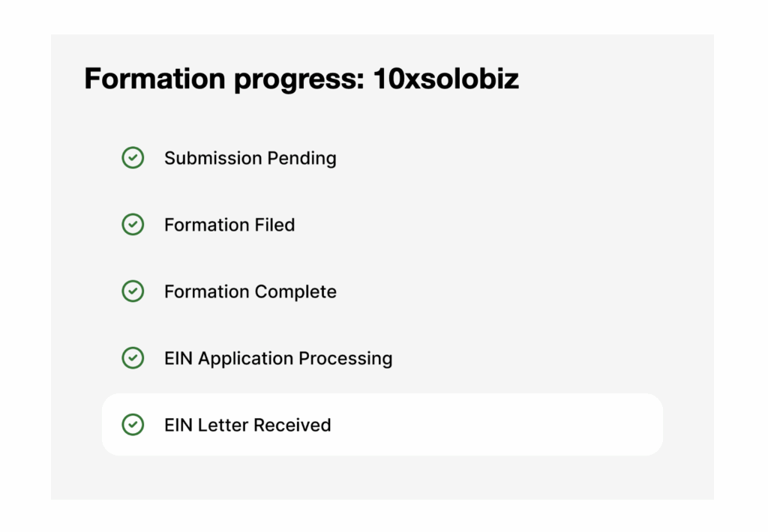Click the word Application in fourth step
The height and width of the screenshot is (532, 768).
[x=246, y=358]
